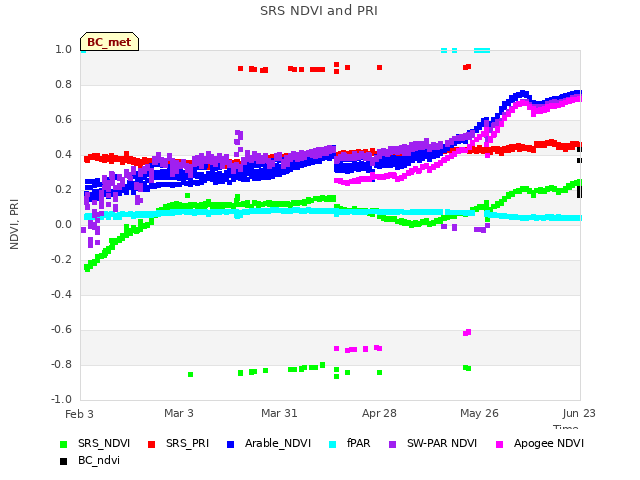Click the chart title SRS NDVI and PRI

319,11
